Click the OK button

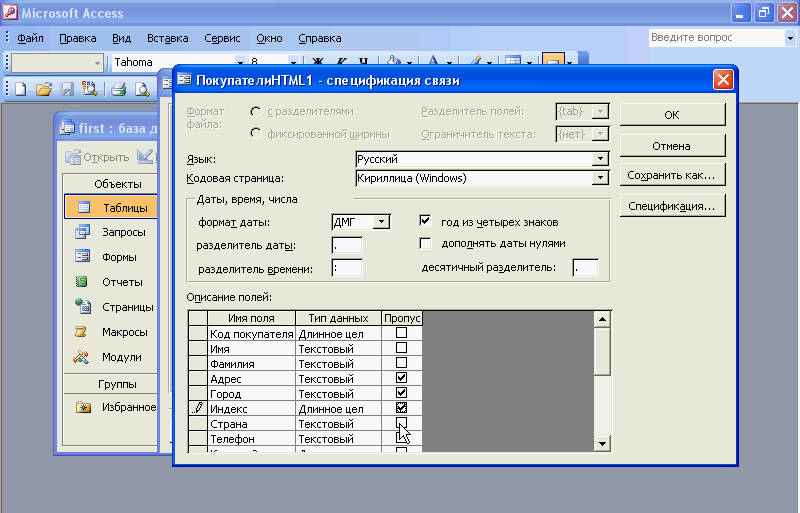[x=672, y=114]
